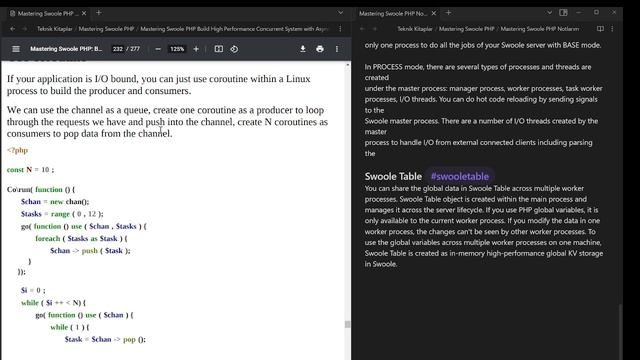Image resolution: width=640 pixels, height=360 pixels.
Task: Zoom in PDF with plus button
Action: [x=196, y=49]
